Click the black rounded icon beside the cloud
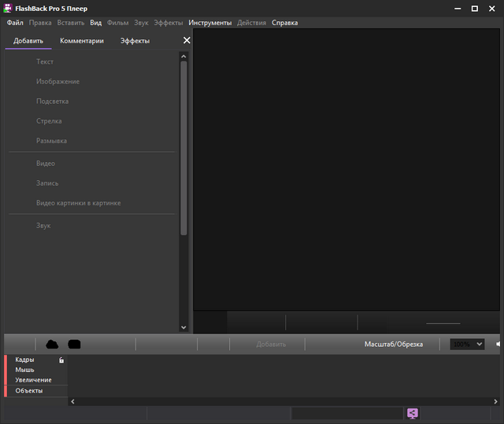This screenshot has height=424, width=504. tap(75, 344)
